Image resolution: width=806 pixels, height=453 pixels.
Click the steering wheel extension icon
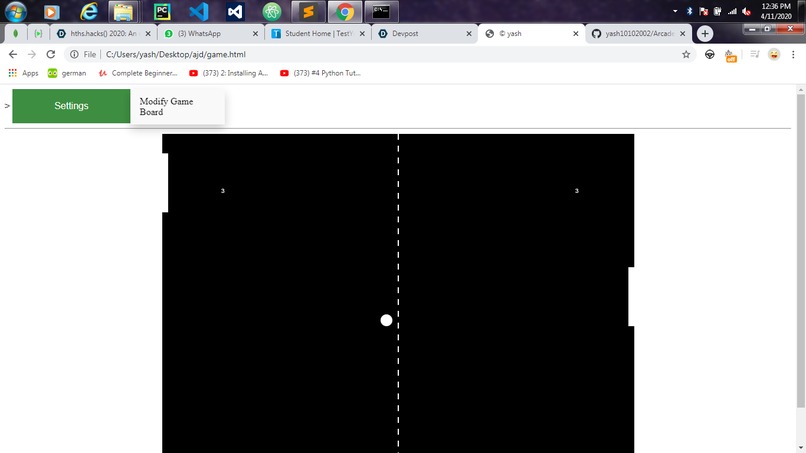(x=709, y=54)
